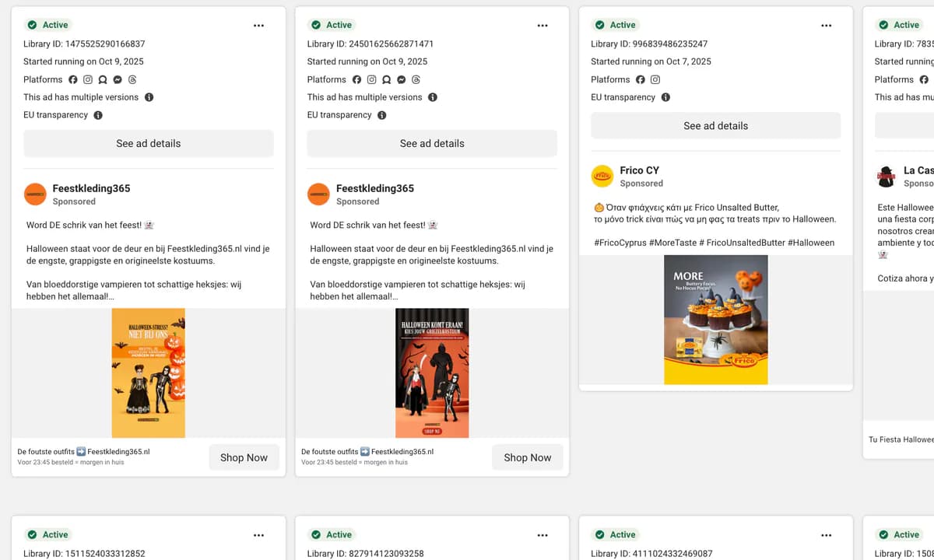Open Feestkleding365 page name on ad 1475525290166837
934x560 pixels.
click(91, 188)
